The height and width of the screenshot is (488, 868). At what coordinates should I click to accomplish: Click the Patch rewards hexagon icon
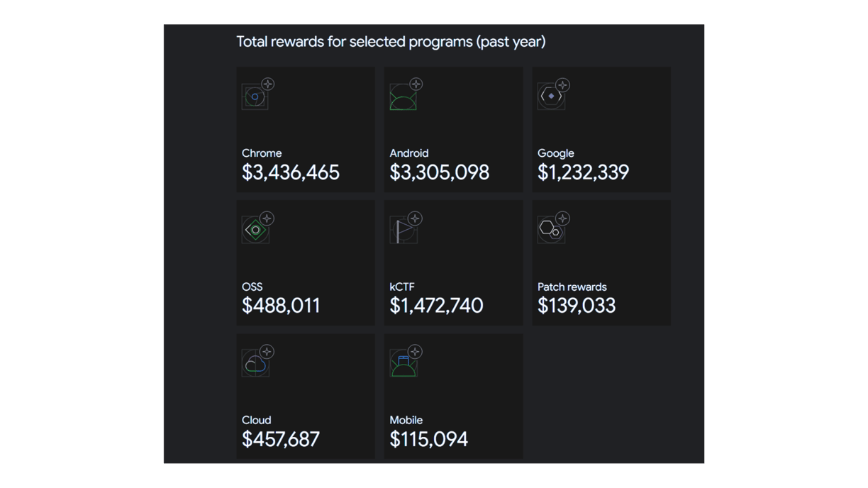tap(553, 228)
